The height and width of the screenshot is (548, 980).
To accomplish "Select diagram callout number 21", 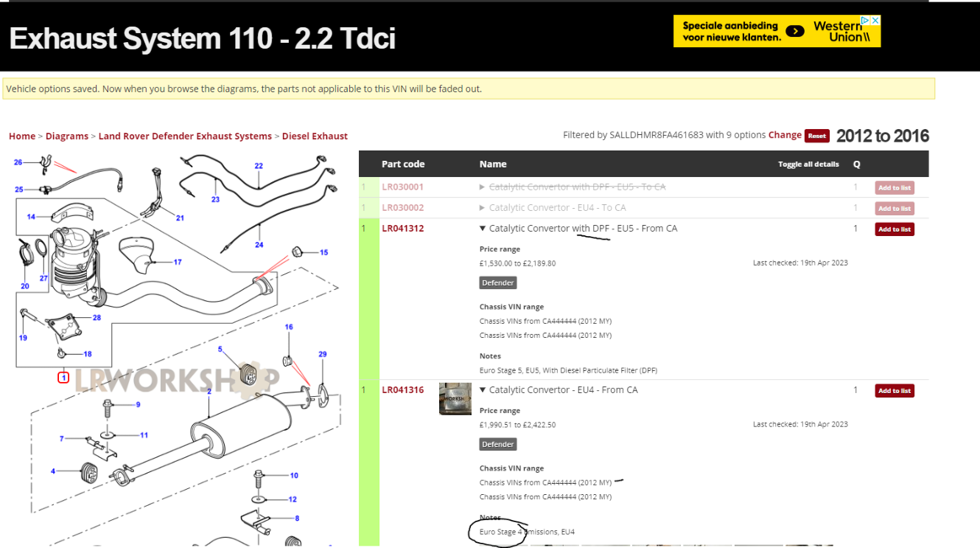I will [x=180, y=218].
